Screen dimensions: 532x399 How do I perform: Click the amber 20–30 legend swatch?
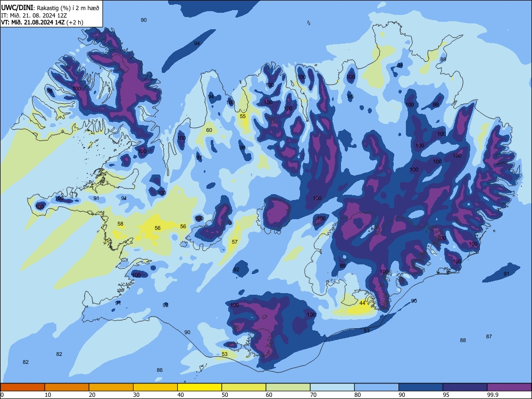111,387
